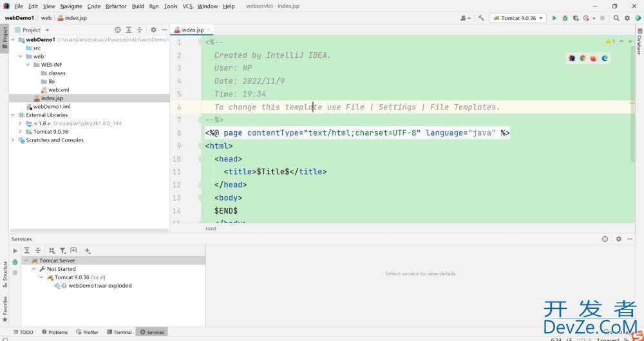
Task: Build project with the hammer icon
Action: pyautogui.click(x=481, y=18)
